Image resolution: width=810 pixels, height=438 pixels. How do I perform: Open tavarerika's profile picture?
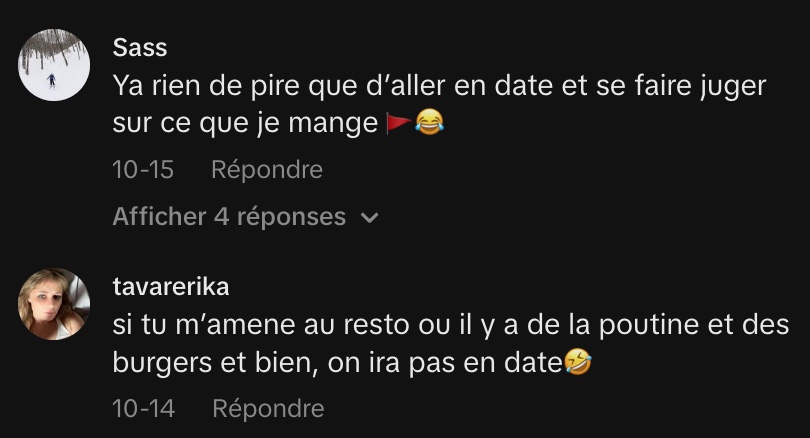pos(54,304)
